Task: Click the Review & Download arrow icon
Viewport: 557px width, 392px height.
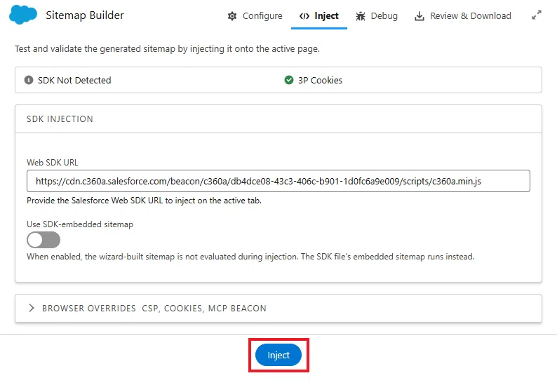Action: 420,16
